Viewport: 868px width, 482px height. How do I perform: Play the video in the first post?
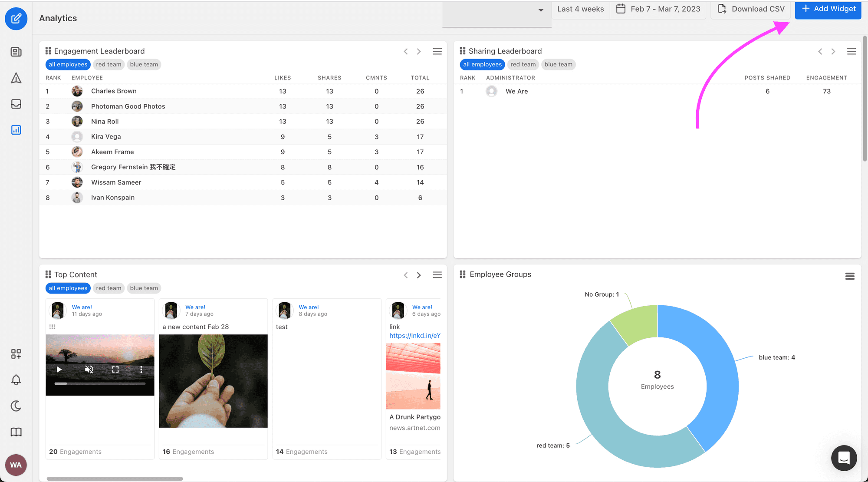tap(59, 370)
